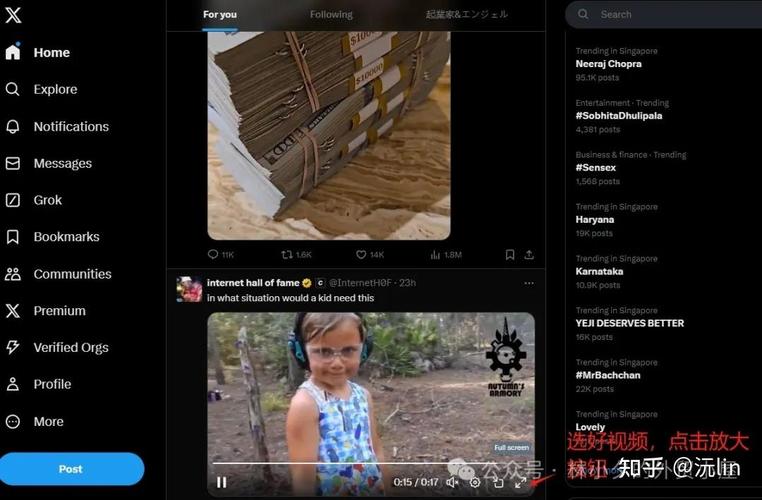Image resolution: width=762 pixels, height=500 pixels.
Task: Open replies on the 11K comments post
Action: pos(213,255)
